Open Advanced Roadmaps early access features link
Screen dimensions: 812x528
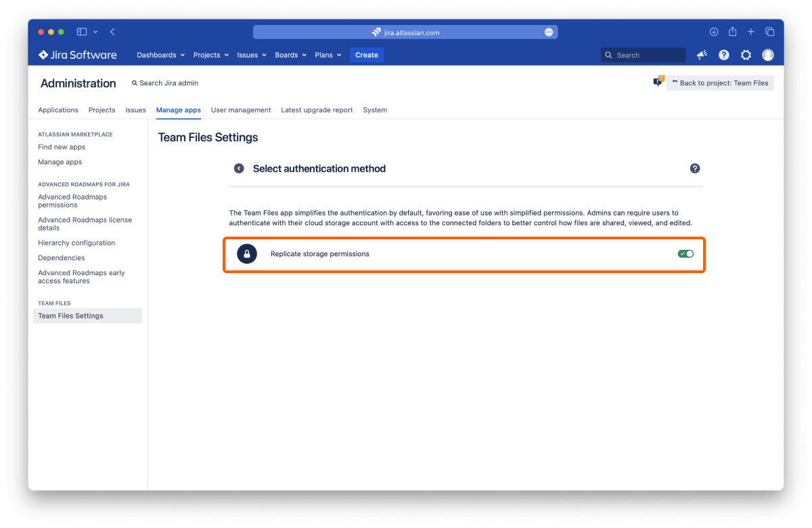82,277
